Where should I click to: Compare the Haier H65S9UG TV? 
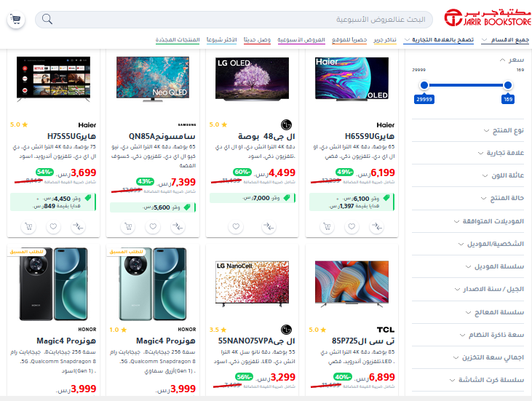pyautogui.click(x=376, y=226)
